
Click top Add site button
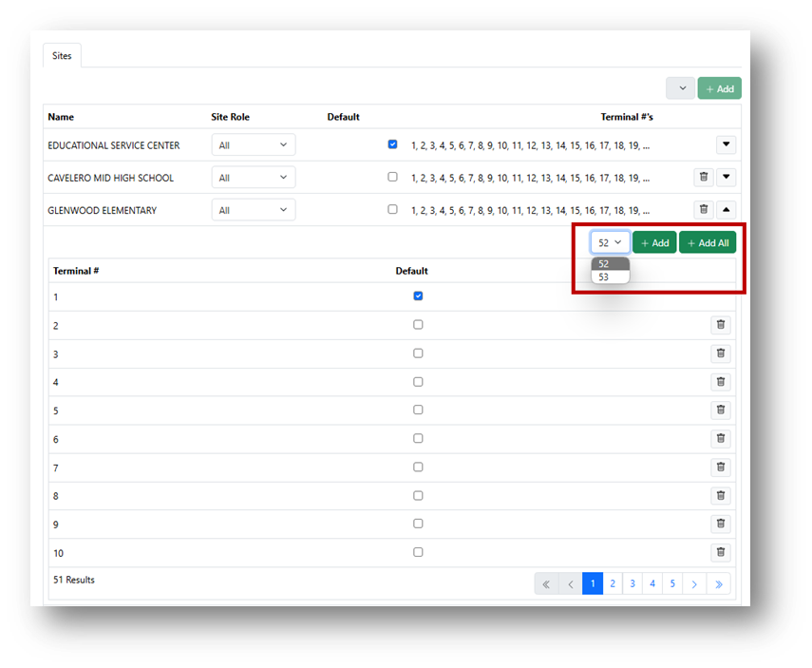tap(719, 88)
